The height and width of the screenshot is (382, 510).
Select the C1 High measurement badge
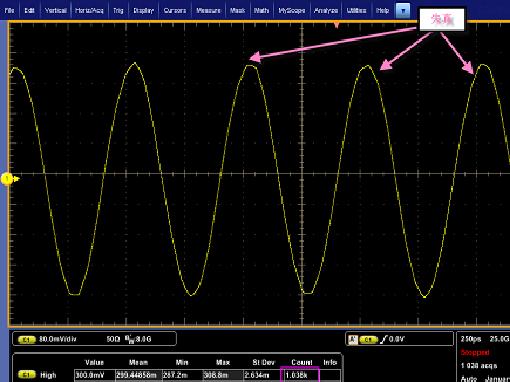tap(27, 375)
